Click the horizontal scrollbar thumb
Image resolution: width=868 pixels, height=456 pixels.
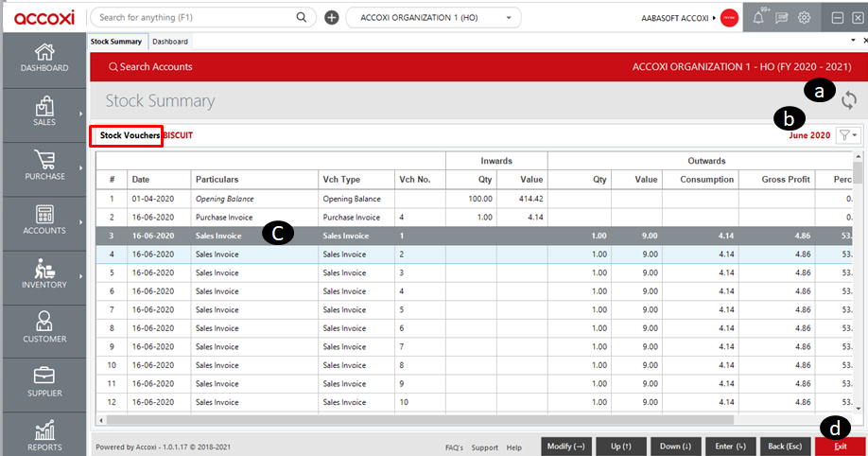[x=420, y=421]
